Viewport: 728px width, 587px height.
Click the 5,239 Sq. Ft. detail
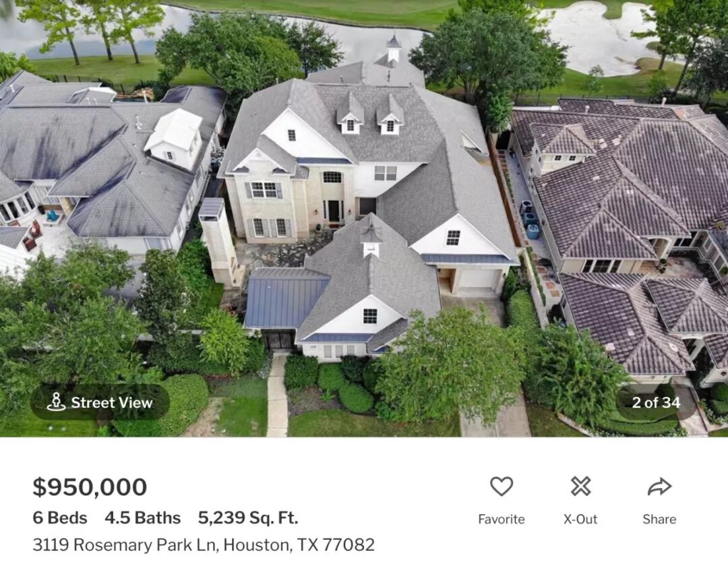[248, 518]
